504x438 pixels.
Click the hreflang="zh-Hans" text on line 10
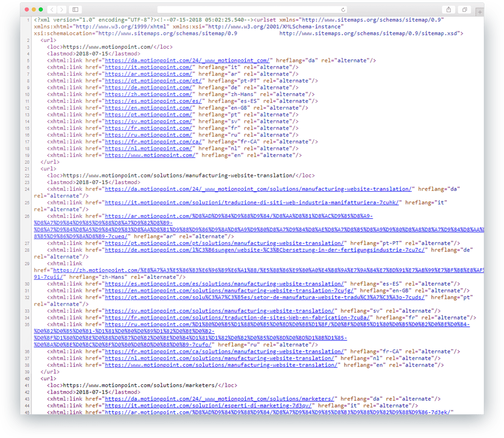click(228, 94)
